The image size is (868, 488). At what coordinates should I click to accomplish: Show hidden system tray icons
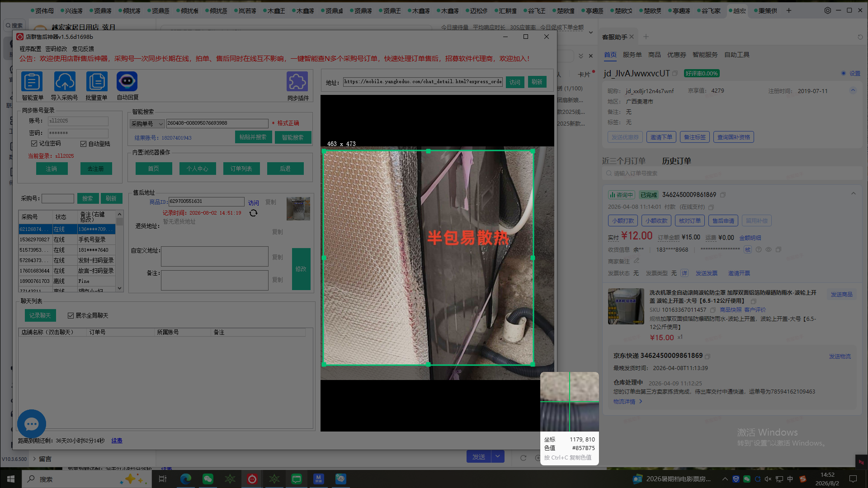pyautogui.click(x=725, y=479)
